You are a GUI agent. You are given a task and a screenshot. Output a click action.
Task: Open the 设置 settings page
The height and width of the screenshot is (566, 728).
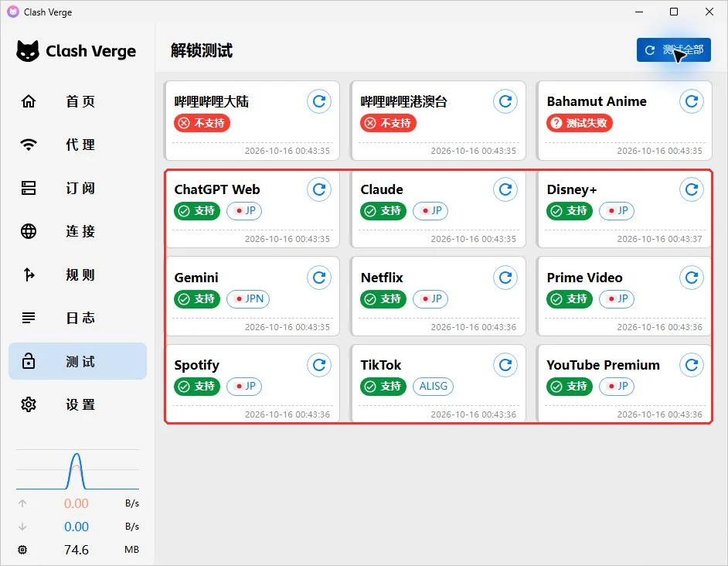(x=77, y=404)
